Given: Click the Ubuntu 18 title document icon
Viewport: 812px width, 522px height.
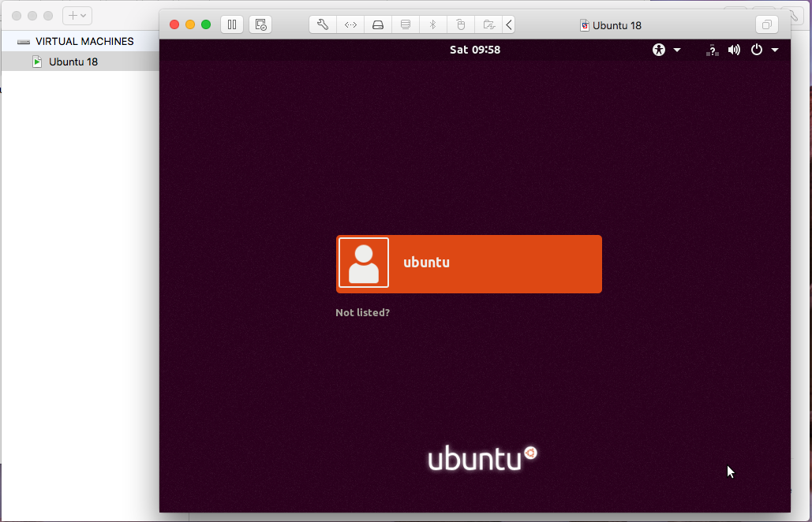Looking at the screenshot, I should [x=584, y=25].
